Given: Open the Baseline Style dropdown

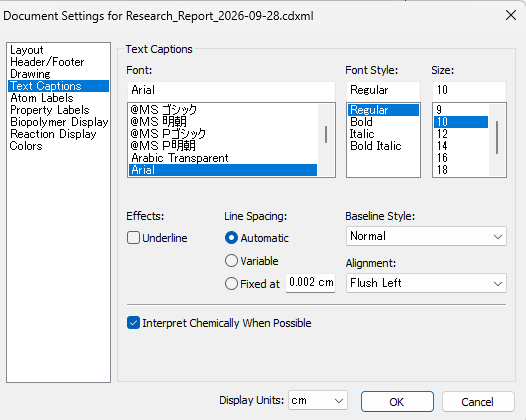Looking at the screenshot, I should tap(426, 236).
